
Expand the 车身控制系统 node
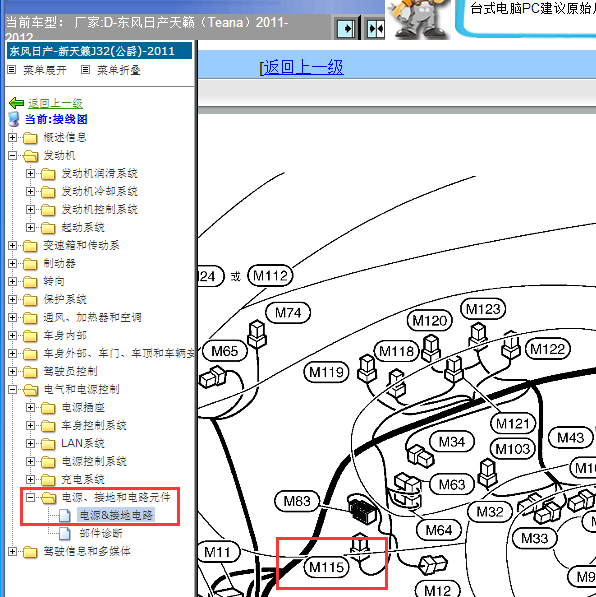pyautogui.click(x=30, y=426)
